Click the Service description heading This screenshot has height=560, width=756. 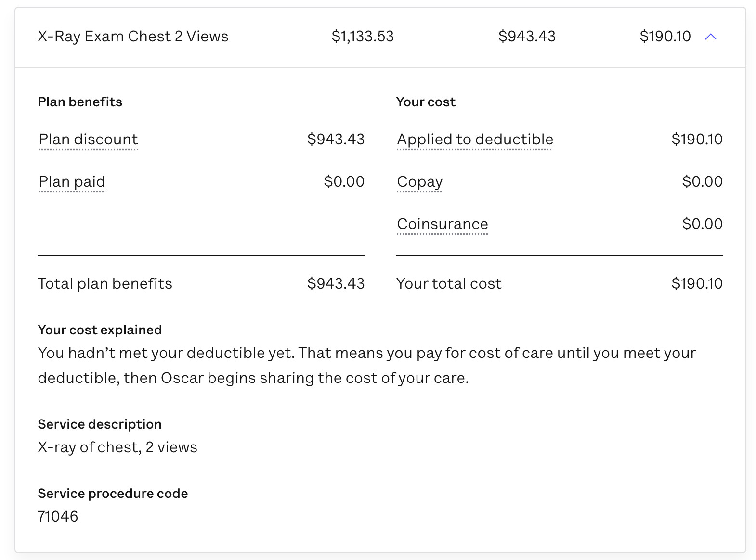100,424
